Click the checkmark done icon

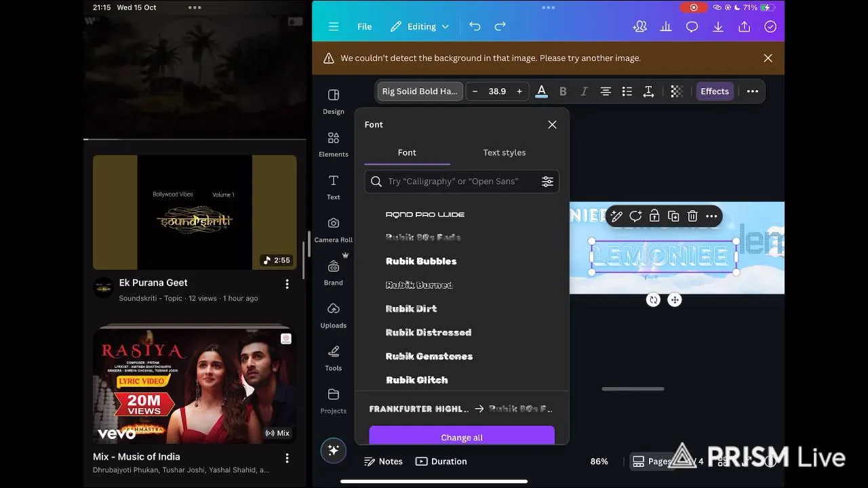click(x=770, y=26)
